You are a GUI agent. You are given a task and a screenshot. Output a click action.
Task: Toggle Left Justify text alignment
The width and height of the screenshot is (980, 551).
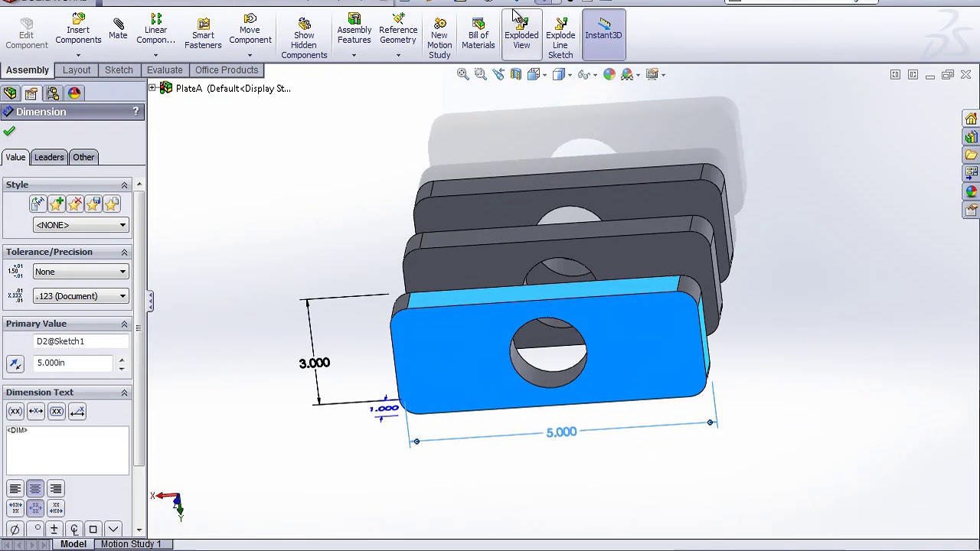coord(15,489)
